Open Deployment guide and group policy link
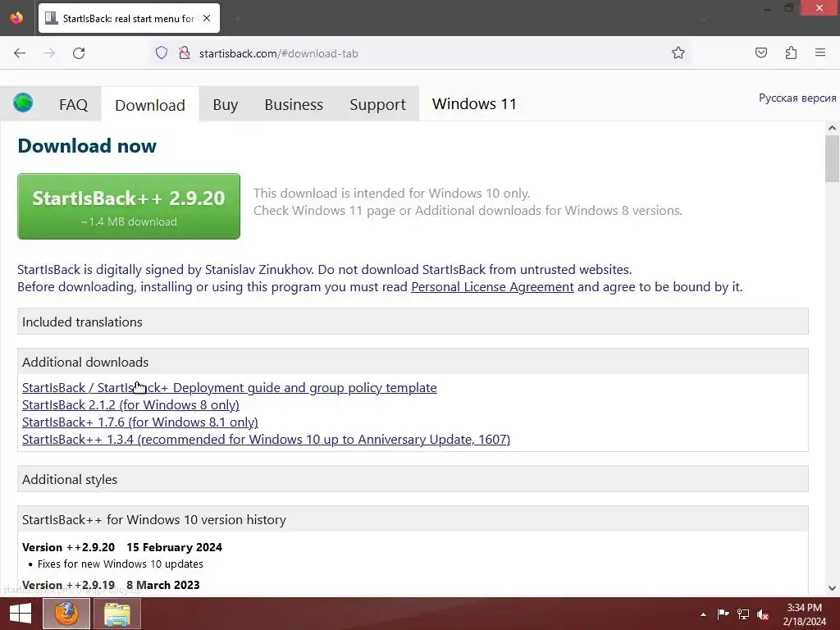The width and height of the screenshot is (840, 630). [x=230, y=388]
